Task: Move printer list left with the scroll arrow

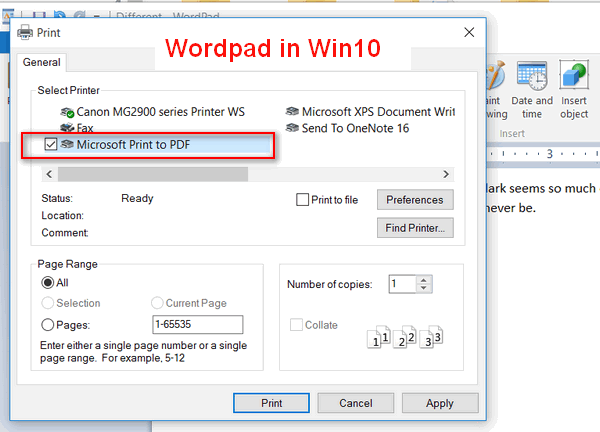Action: 49,174
